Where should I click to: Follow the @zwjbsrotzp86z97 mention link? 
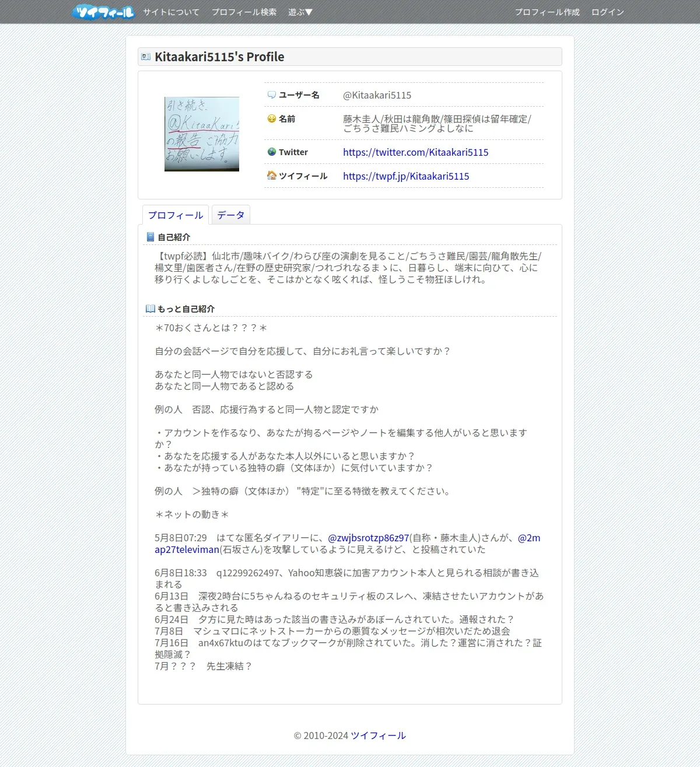[x=369, y=538]
